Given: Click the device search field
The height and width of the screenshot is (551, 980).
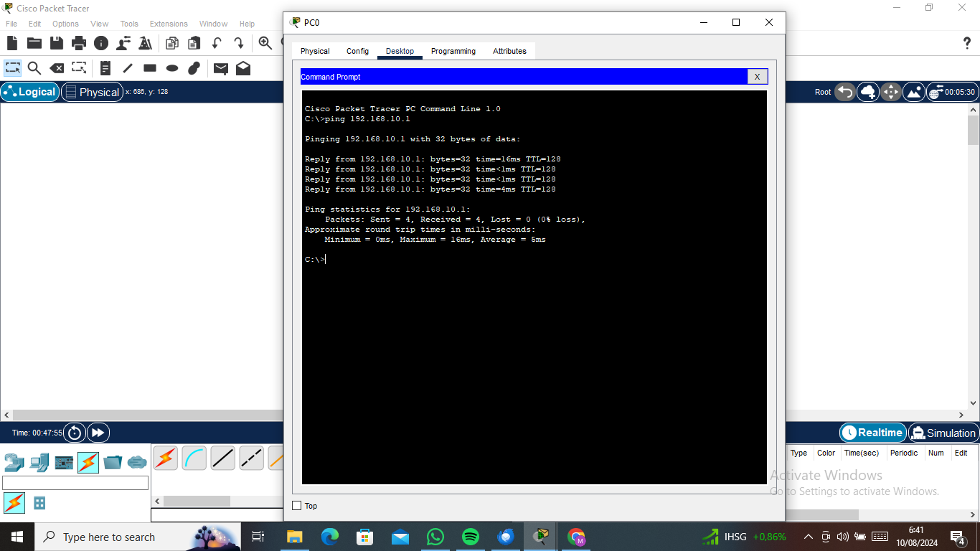Looking at the screenshot, I should pyautogui.click(x=75, y=483).
